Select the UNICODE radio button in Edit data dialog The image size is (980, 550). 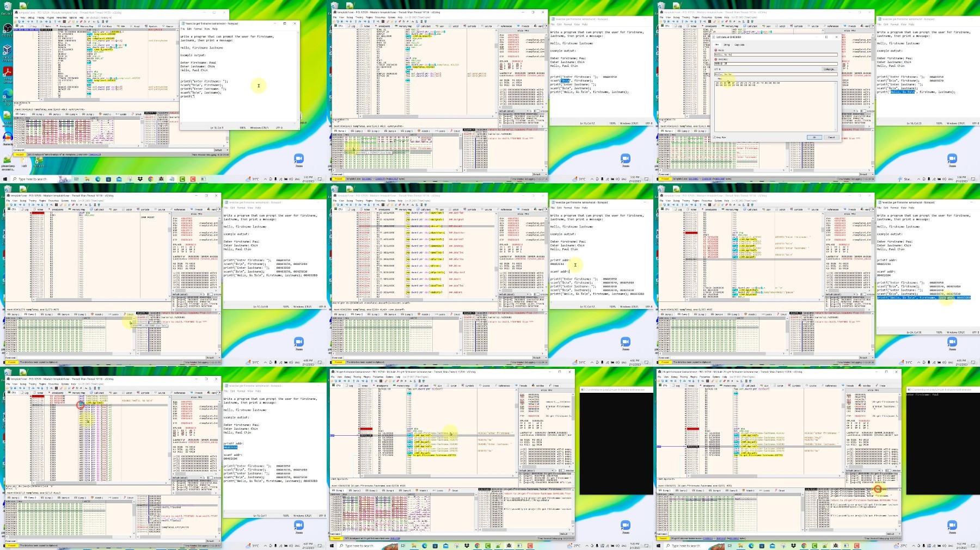(716, 59)
